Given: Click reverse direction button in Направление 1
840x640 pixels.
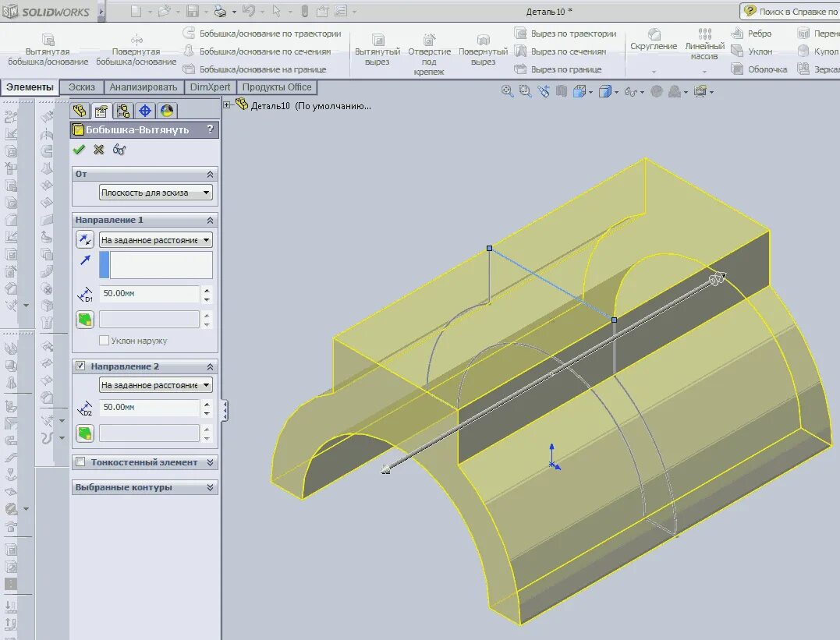Looking at the screenshot, I should point(85,239).
